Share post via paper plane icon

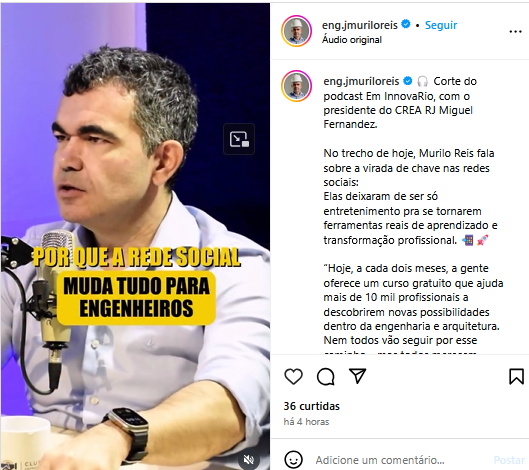pyautogui.click(x=357, y=376)
